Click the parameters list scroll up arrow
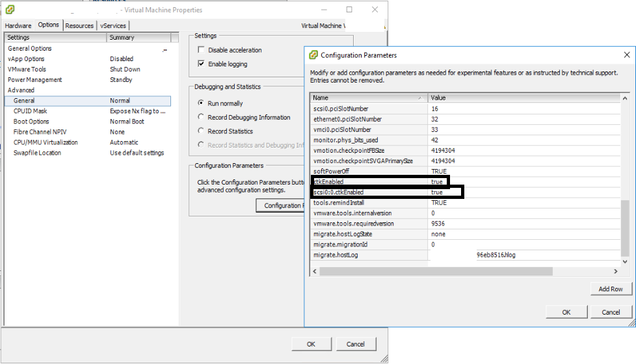 [625, 99]
